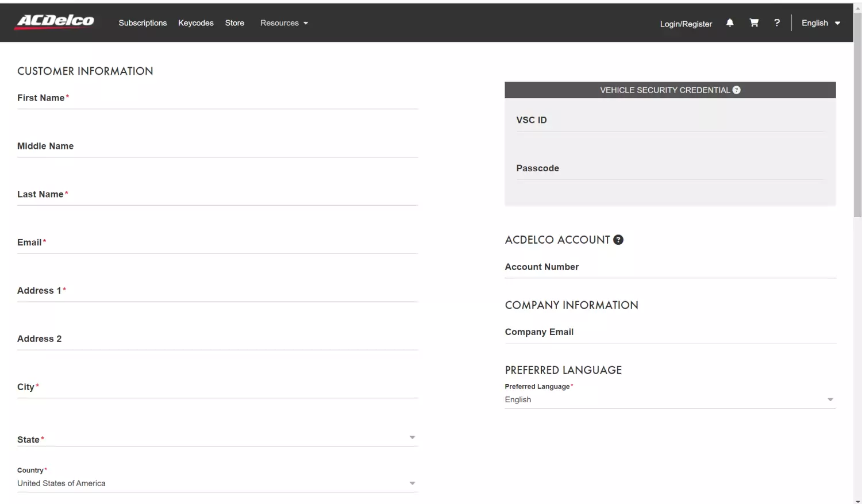This screenshot has height=504, width=862.
Task: Select the City input field
Action: [217, 388]
